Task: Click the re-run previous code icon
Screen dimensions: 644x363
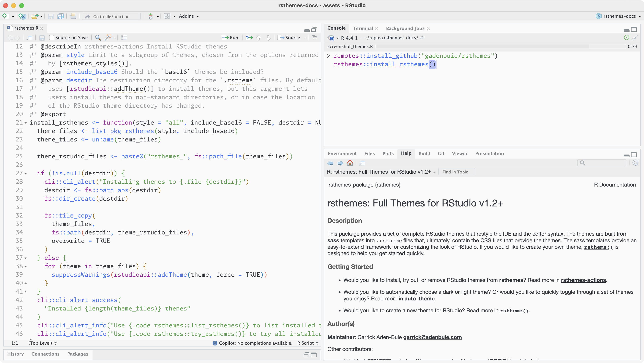Action: tap(249, 37)
